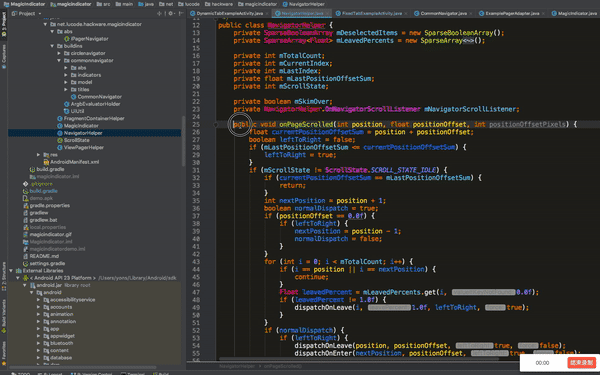The image size is (600, 375).
Task: Click the scroll-from-source crosshair icon in Project panel
Action: click(159, 13)
